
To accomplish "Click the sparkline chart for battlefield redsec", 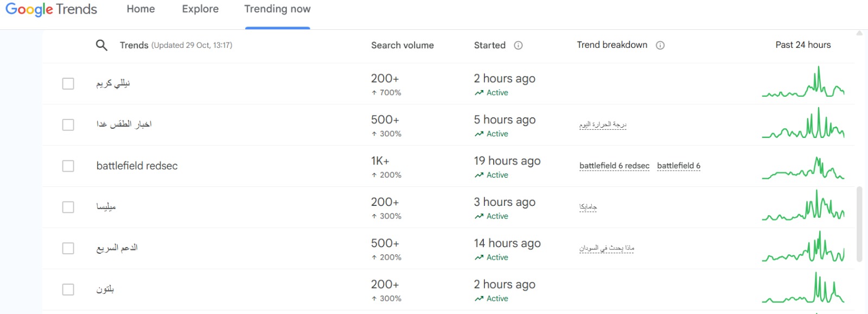I will (803, 167).
